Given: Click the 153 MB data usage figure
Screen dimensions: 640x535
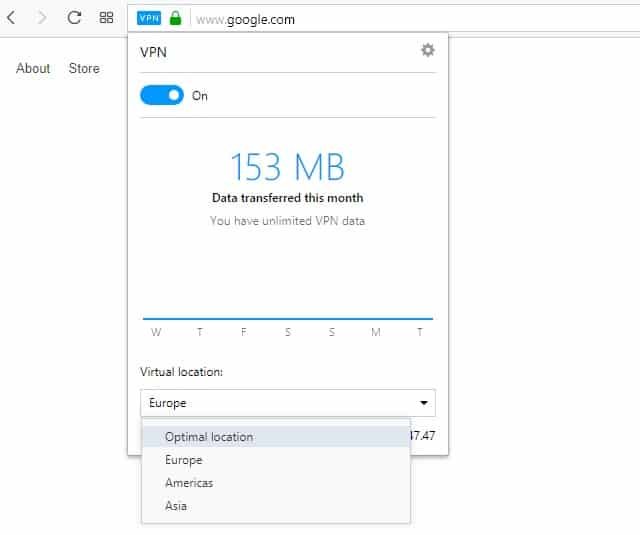Looking at the screenshot, I should coord(287,166).
